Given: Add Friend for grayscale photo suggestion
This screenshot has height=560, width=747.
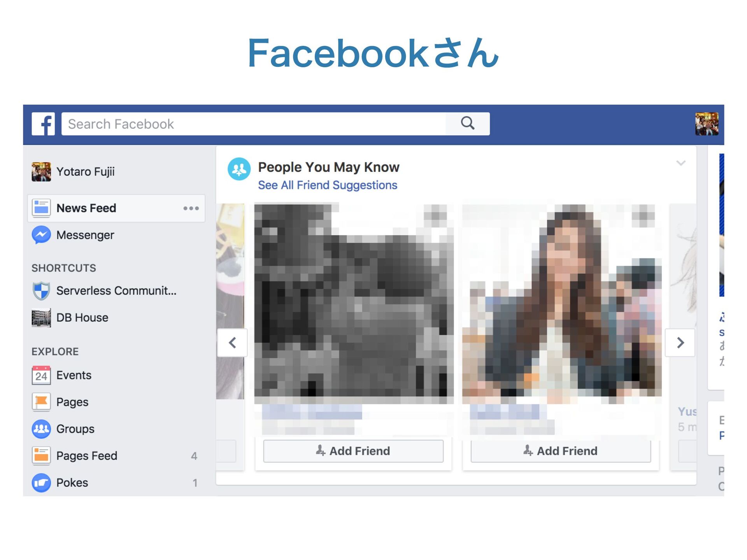Looking at the screenshot, I should [x=353, y=451].
